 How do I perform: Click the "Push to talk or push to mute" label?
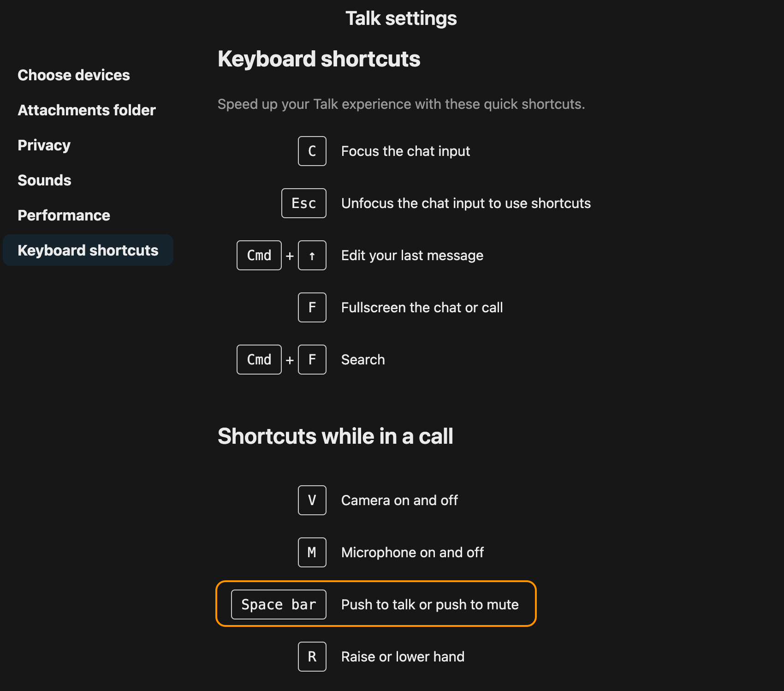(430, 605)
